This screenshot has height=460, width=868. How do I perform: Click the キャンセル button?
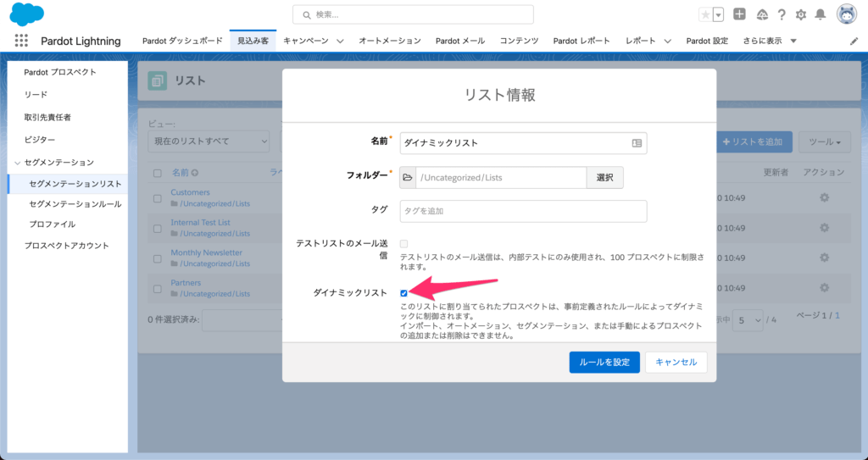676,362
